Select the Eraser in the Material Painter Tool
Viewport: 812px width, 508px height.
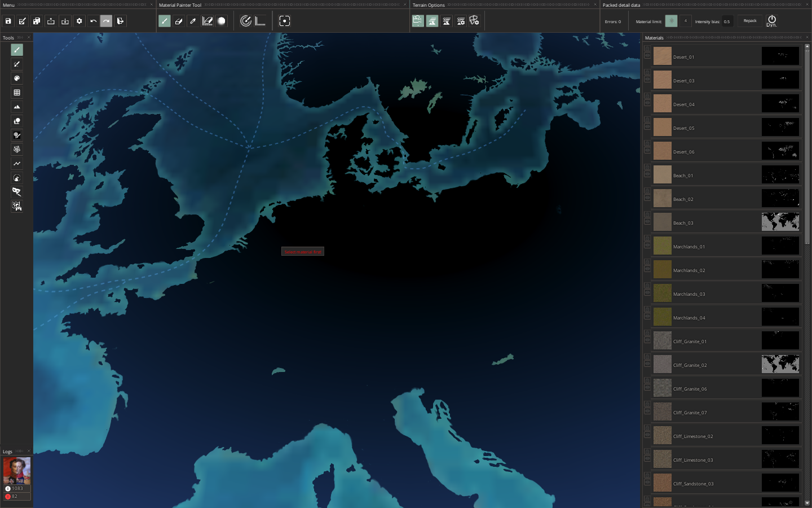(179, 21)
